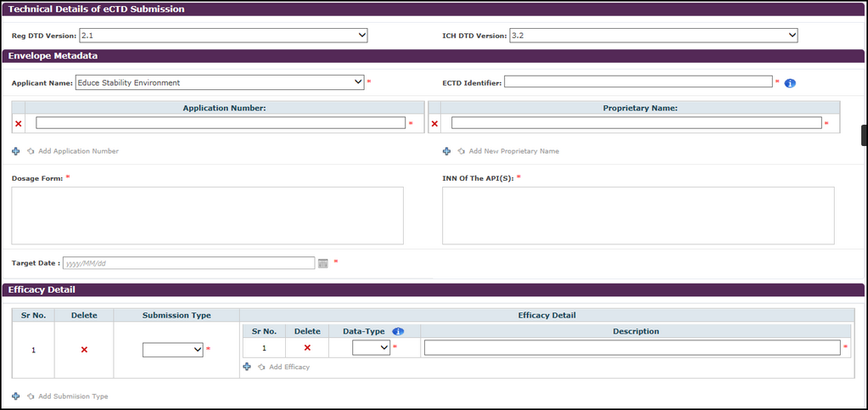Delete the Application Number row

pos(18,124)
